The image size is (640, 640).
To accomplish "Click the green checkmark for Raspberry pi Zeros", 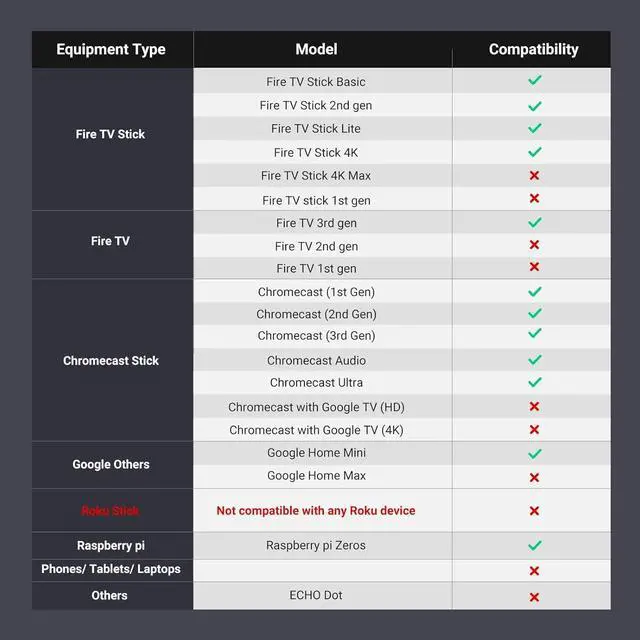I will [x=534, y=546].
